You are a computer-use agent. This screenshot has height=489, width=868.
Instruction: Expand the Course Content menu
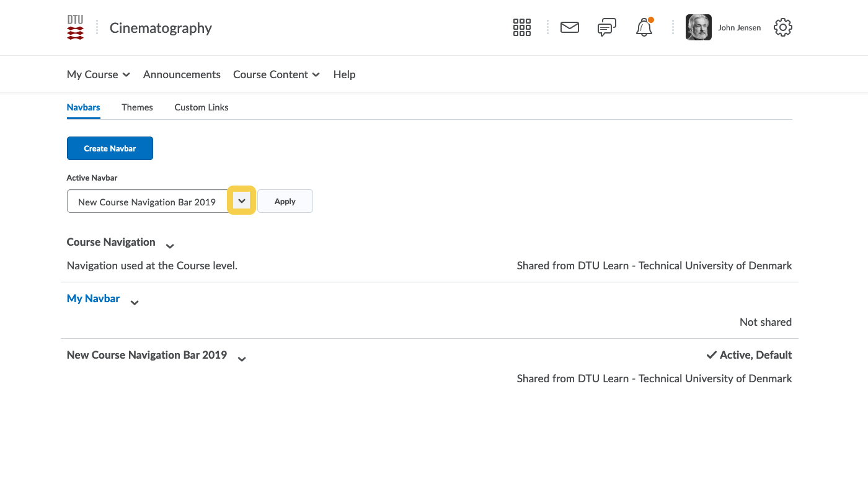(x=276, y=74)
